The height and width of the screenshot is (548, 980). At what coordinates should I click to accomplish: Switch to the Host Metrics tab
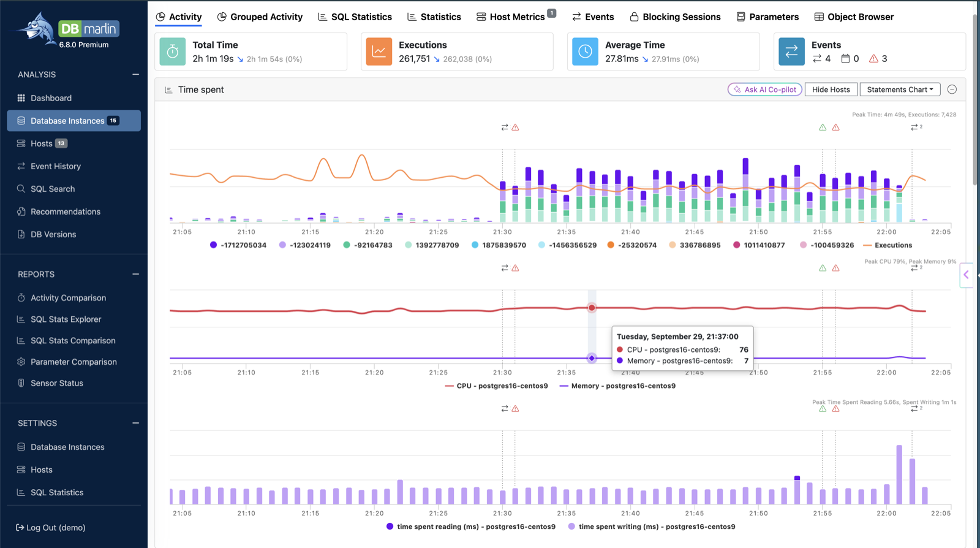click(x=516, y=17)
